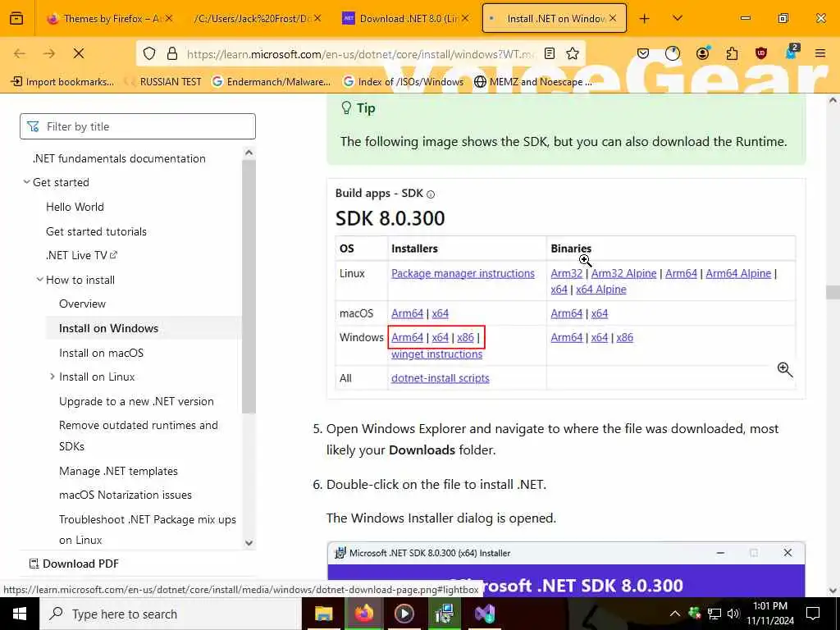Click the address bar URL field

click(x=361, y=53)
